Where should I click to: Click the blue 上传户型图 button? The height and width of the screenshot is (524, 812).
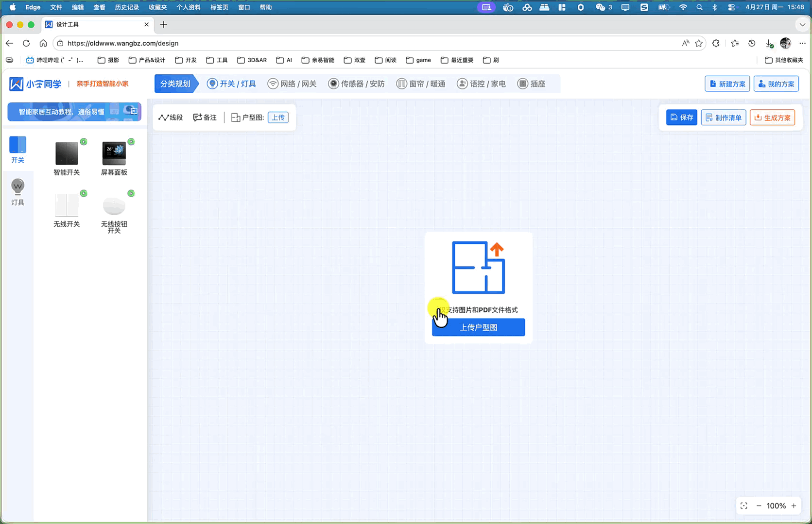click(x=478, y=327)
